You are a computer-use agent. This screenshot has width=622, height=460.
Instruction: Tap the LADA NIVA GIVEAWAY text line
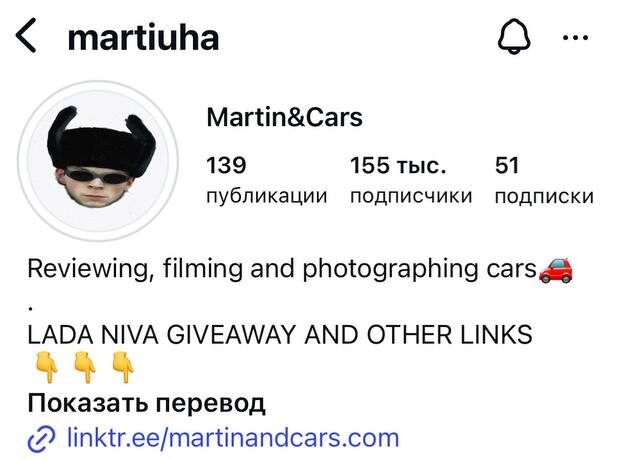click(280, 334)
